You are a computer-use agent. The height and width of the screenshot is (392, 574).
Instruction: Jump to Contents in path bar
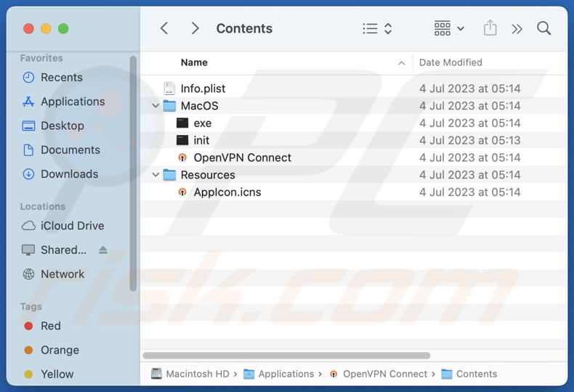477,374
